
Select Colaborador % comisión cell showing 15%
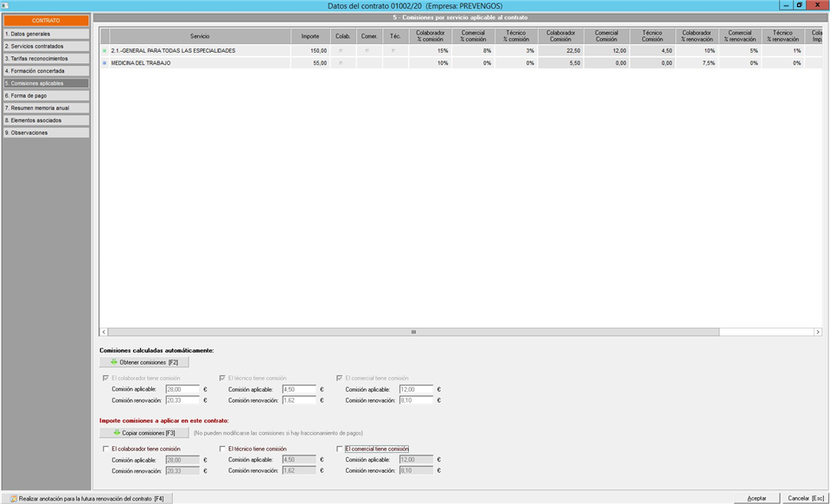pos(430,51)
